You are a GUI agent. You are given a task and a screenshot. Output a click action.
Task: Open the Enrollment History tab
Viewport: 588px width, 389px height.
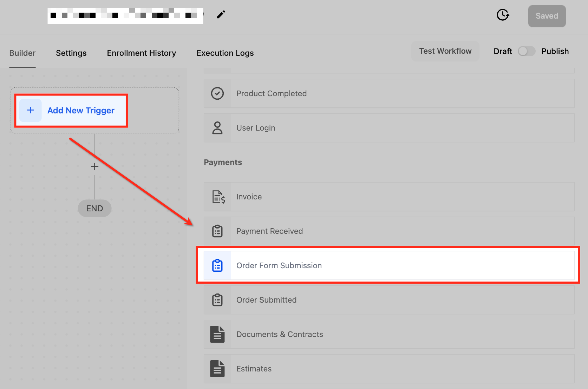coord(142,53)
